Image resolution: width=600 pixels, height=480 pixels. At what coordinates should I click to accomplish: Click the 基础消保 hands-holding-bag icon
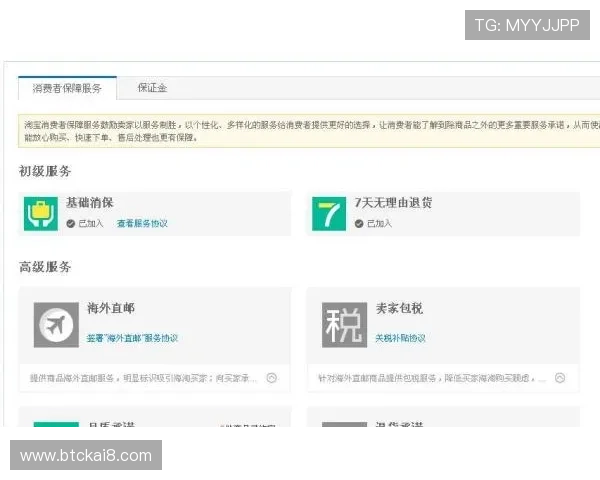(41, 214)
